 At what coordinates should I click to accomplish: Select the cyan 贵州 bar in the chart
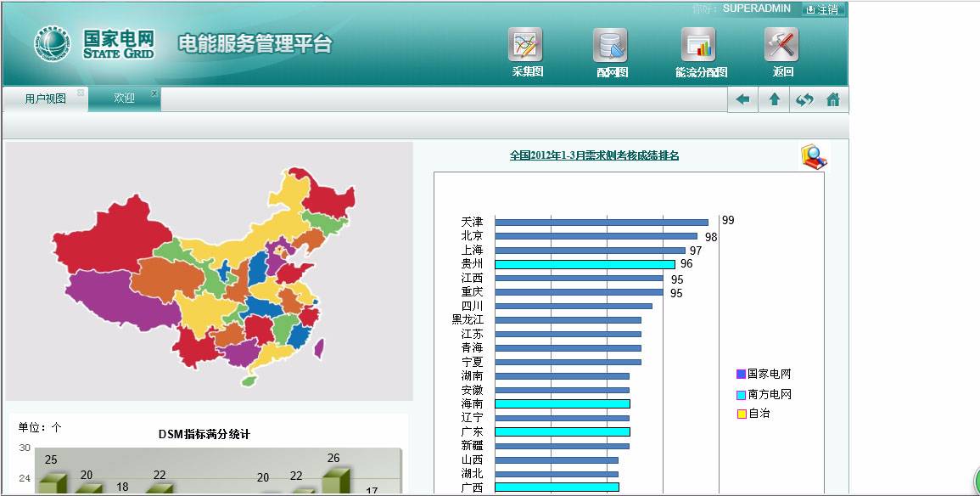(585, 264)
